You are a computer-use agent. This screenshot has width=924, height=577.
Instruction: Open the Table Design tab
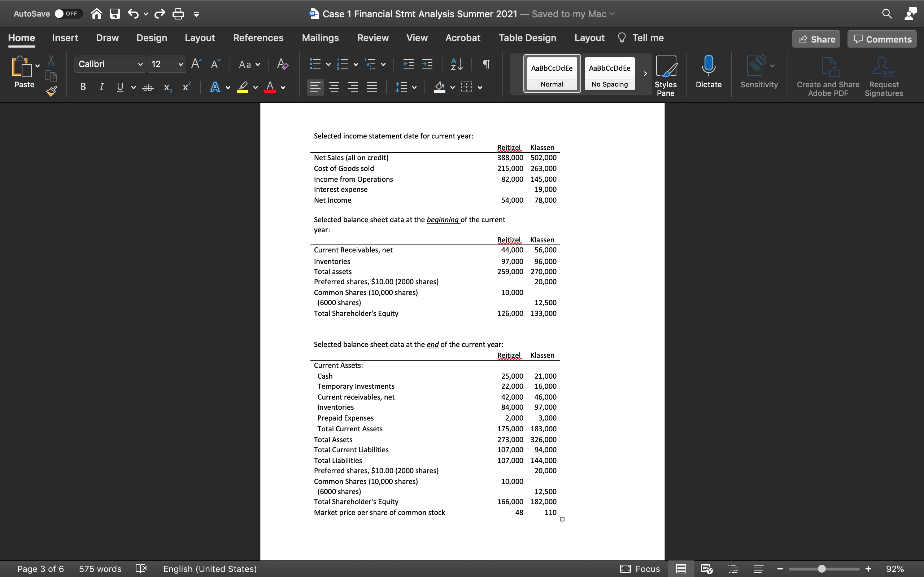click(x=527, y=38)
